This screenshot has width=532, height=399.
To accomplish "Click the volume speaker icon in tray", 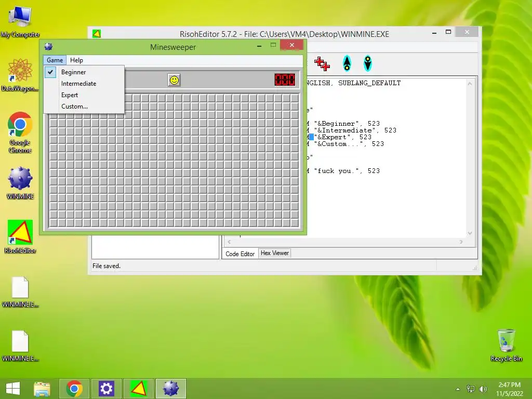I will pos(483,389).
